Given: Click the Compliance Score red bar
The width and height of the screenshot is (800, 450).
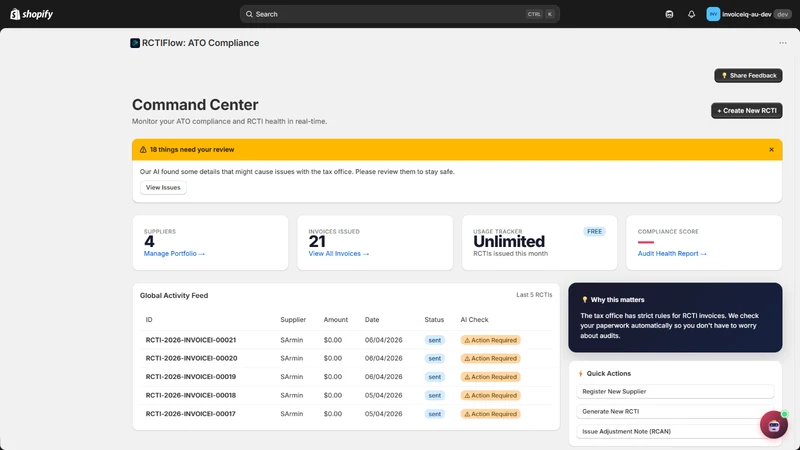Looking at the screenshot, I should (645, 242).
